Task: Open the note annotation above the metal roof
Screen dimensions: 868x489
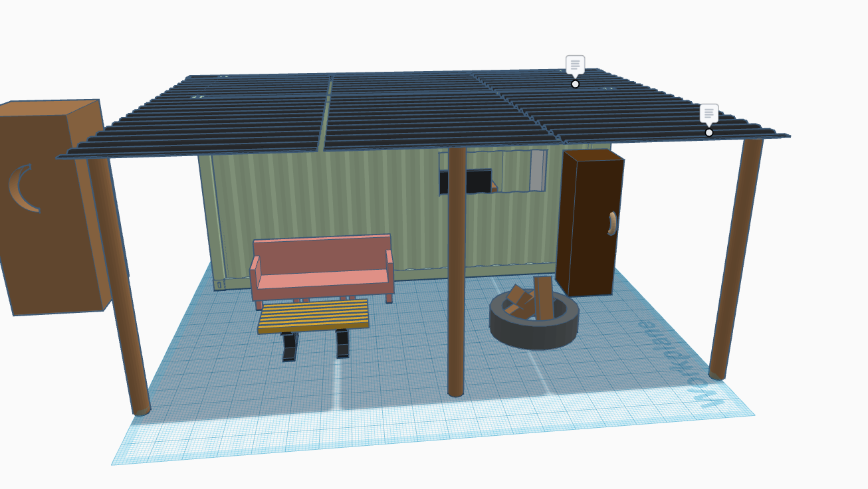Action: click(x=574, y=64)
